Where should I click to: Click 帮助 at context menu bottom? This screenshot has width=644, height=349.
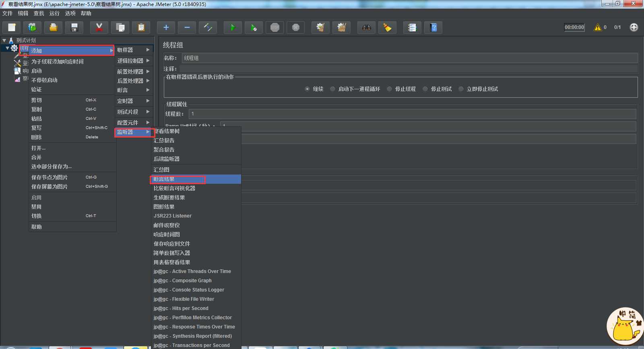click(72, 227)
